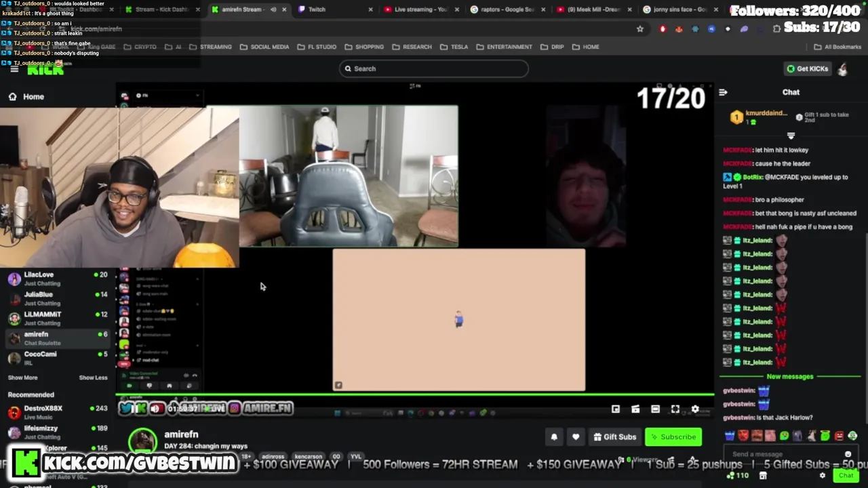Viewport: 868px width, 488px height.
Task: Click the kmurddaind top gifter entry
Action: click(759, 117)
